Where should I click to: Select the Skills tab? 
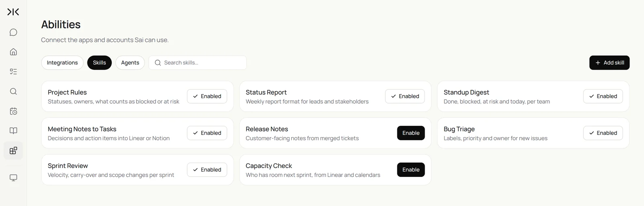pyautogui.click(x=99, y=63)
